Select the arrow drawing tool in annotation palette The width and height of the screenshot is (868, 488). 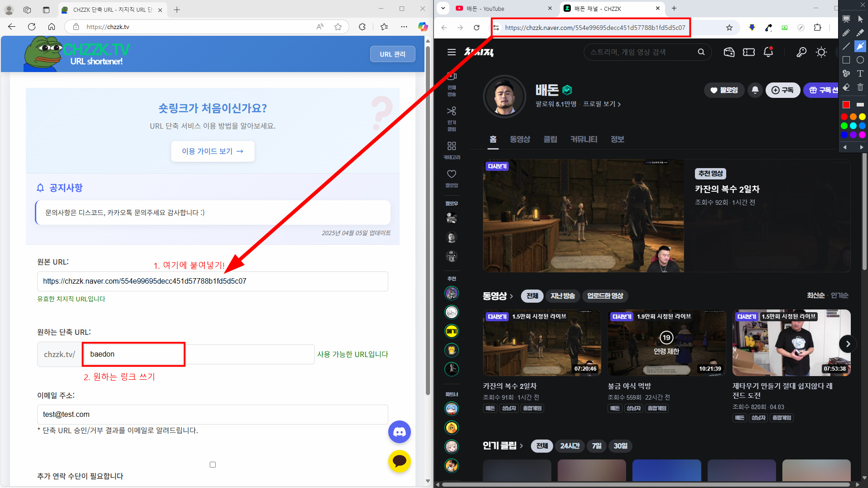click(x=860, y=46)
